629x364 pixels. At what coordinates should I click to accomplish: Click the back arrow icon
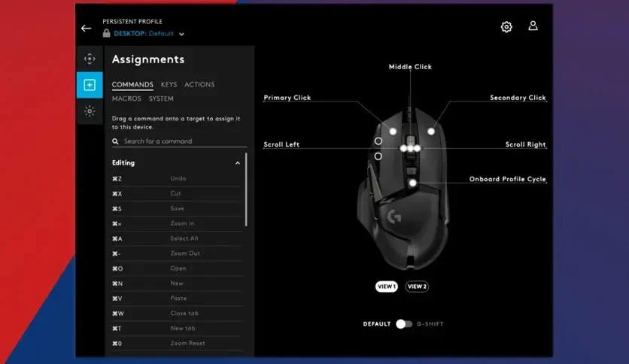point(86,28)
